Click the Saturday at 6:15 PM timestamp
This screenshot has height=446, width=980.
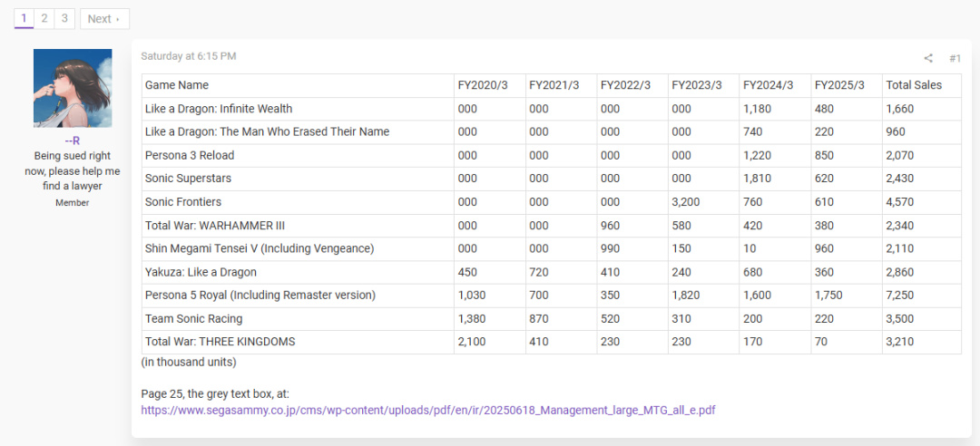pyautogui.click(x=188, y=56)
